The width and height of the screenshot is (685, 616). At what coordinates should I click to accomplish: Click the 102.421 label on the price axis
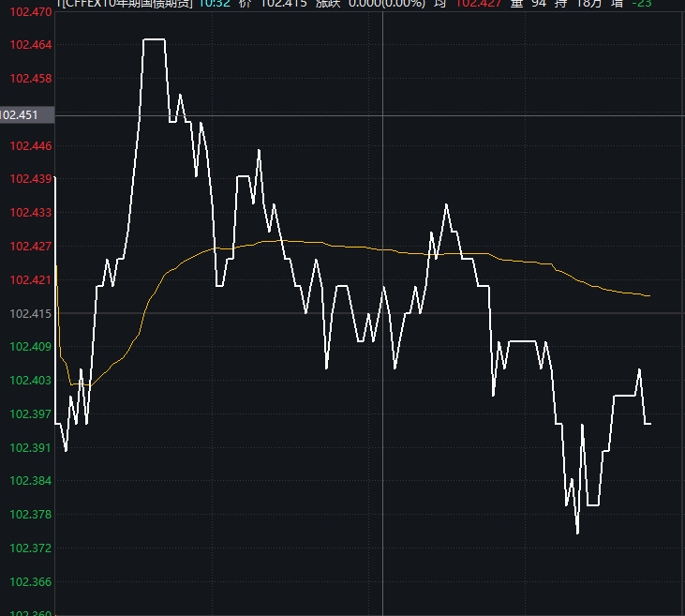pyautogui.click(x=30, y=279)
